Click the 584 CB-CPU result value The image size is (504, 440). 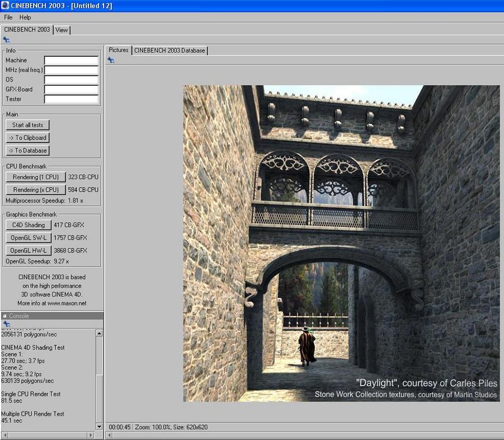[83, 190]
